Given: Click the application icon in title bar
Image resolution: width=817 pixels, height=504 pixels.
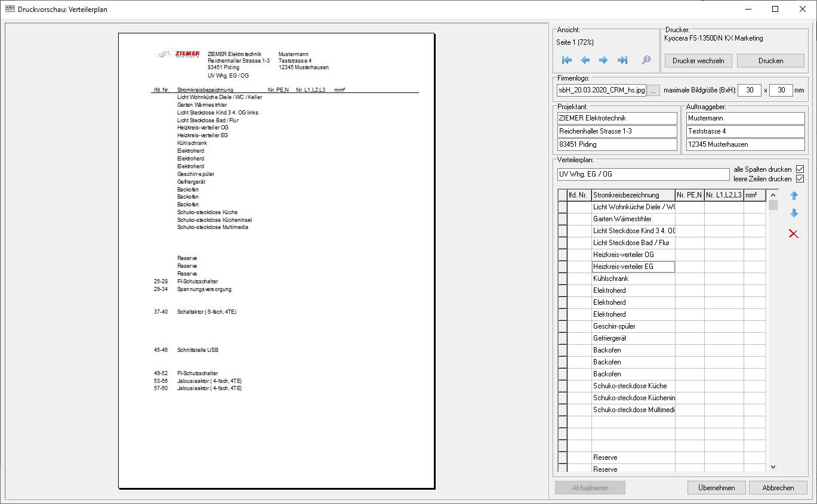Looking at the screenshot, I should click(x=10, y=10).
